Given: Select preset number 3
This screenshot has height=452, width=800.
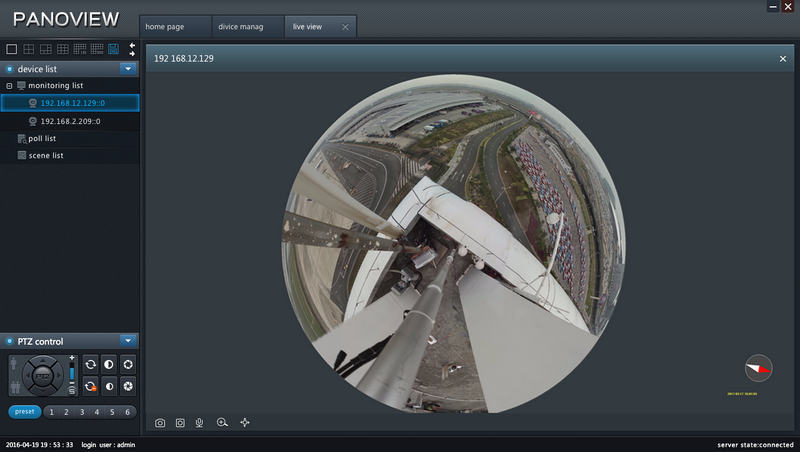Looking at the screenshot, I should [x=80, y=412].
